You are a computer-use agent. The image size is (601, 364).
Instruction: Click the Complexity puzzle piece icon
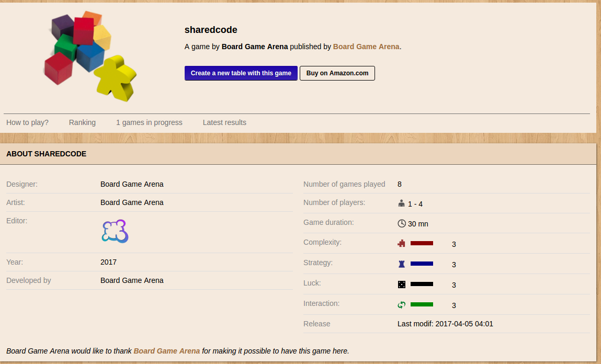pos(401,243)
